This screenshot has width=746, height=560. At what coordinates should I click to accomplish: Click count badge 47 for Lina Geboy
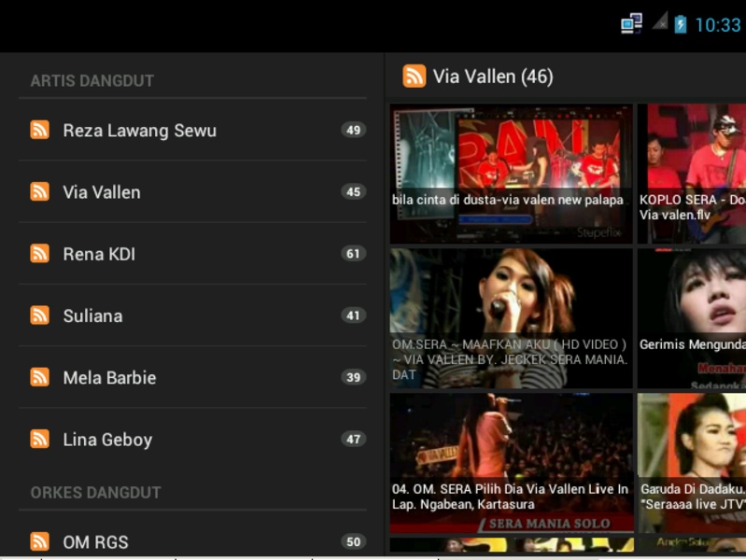[x=353, y=440]
